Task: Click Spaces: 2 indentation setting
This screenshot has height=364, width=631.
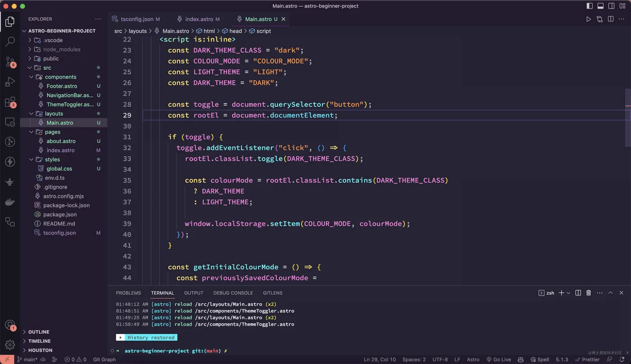Action: [414, 359]
